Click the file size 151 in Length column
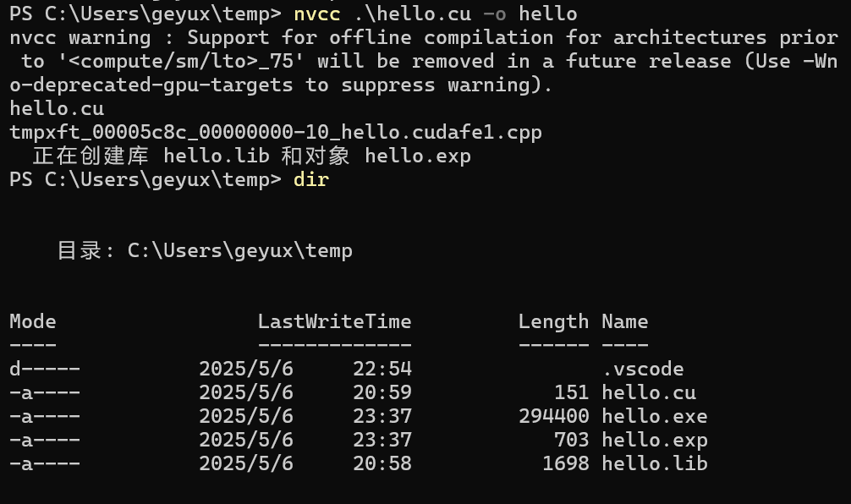Viewport: 851px width, 504px height. [x=572, y=392]
